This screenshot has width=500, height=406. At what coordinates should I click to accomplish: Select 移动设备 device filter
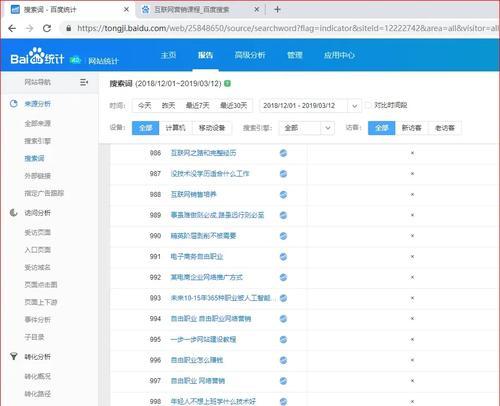coord(212,128)
